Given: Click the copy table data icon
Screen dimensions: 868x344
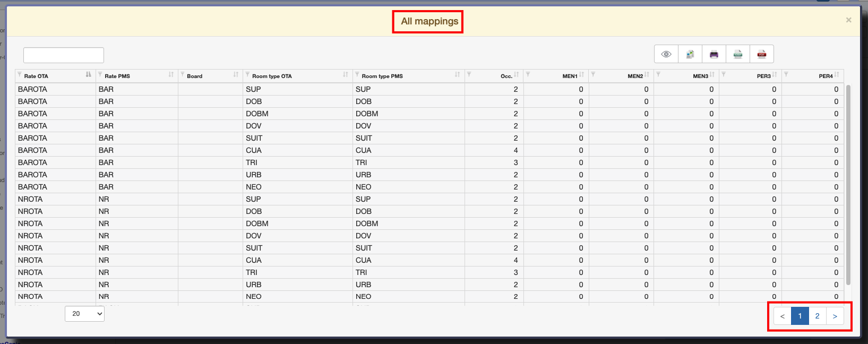Looking at the screenshot, I should coord(690,54).
